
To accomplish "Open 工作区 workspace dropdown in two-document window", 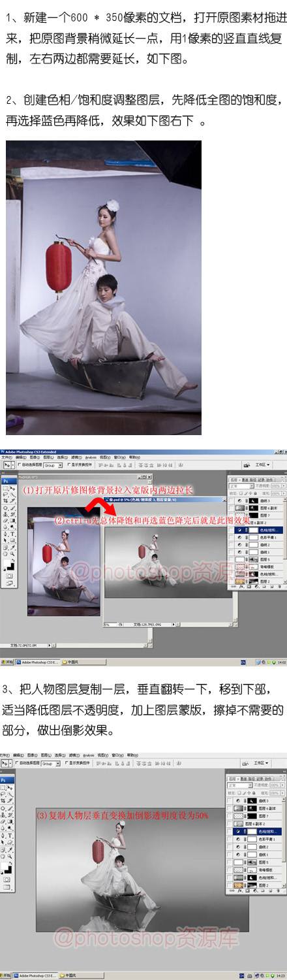I will tap(262, 465).
